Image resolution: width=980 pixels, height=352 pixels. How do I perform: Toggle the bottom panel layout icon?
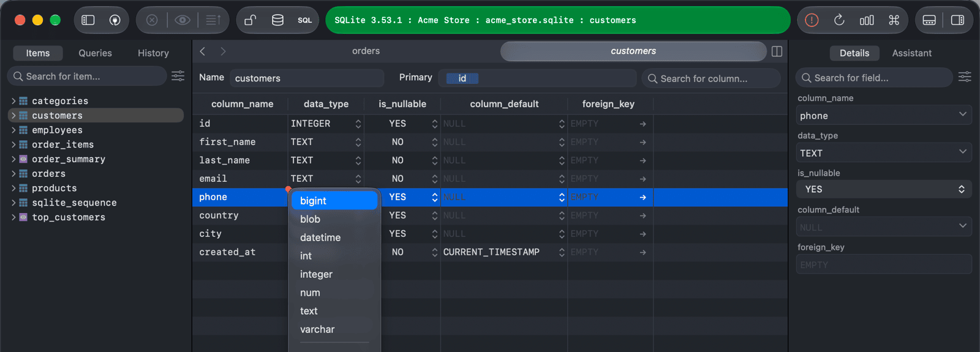pos(929,20)
